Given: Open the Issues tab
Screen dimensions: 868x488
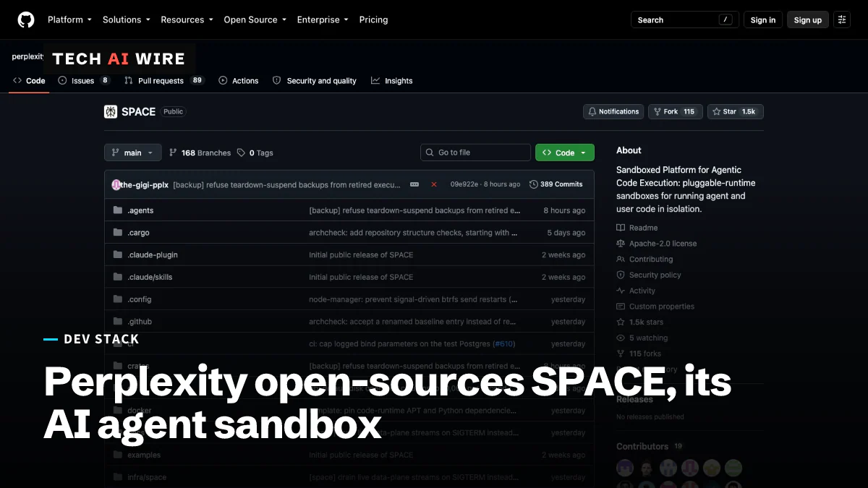Looking at the screenshot, I should 84,81.
